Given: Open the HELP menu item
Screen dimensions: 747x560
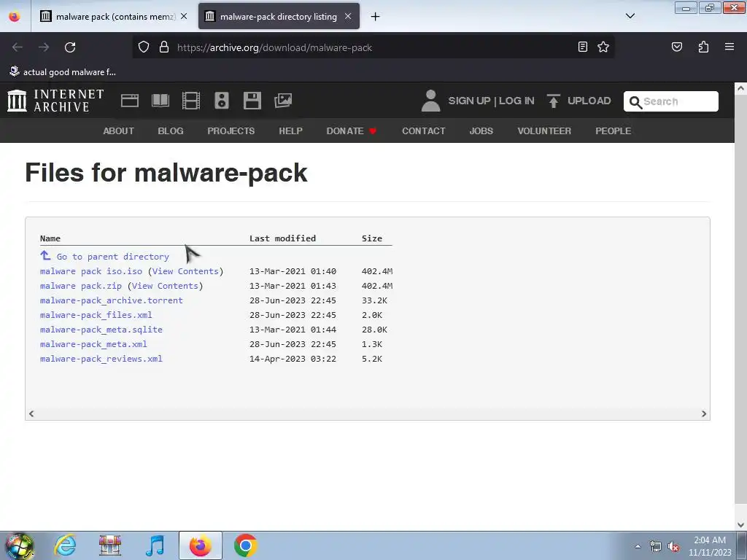Looking at the screenshot, I should (x=290, y=131).
